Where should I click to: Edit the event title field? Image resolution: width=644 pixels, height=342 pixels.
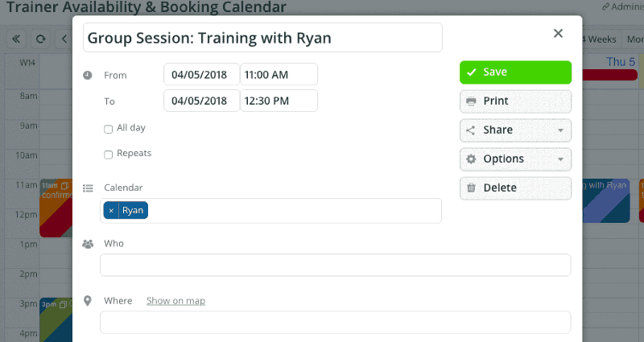(262, 38)
